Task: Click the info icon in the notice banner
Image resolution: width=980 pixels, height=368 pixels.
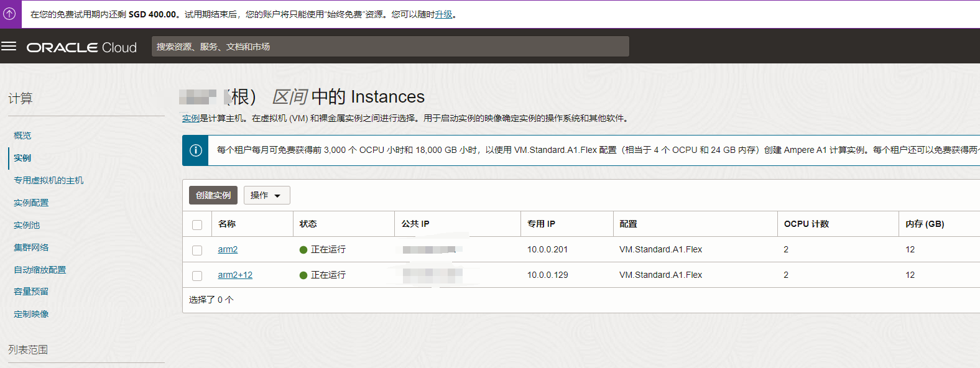Action: 195,150
